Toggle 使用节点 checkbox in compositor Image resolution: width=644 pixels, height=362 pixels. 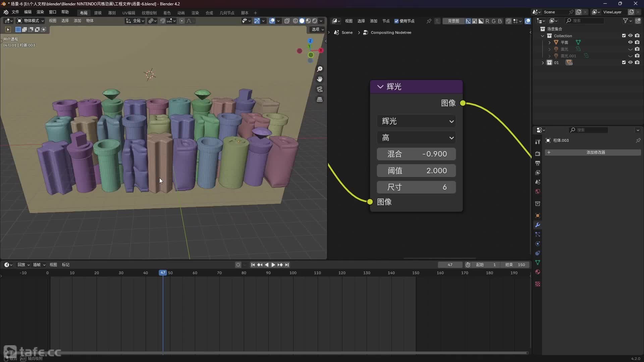coord(396,21)
